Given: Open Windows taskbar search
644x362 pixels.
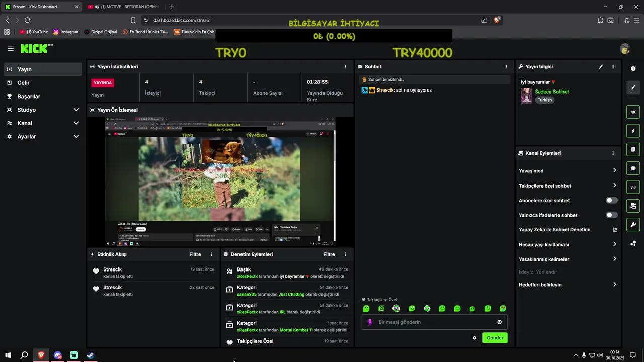Looking at the screenshot, I should tap(24, 355).
